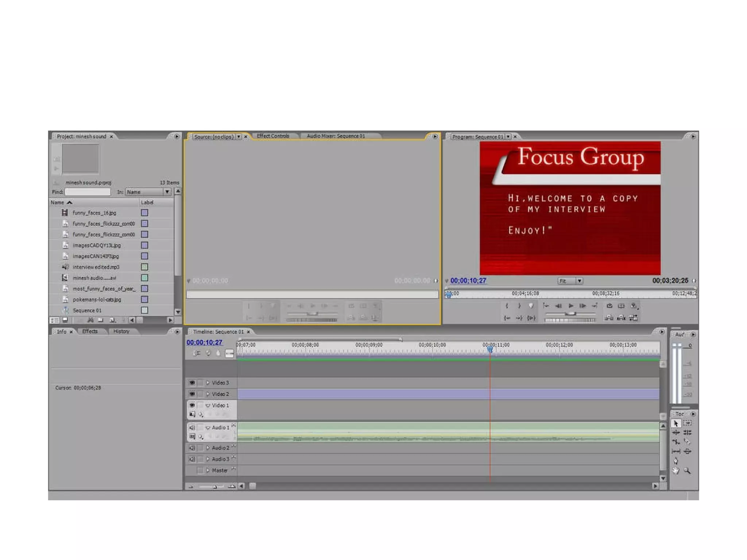Screen dimensions: 747x560
Task: Select the Hand tool
Action: [676, 471]
